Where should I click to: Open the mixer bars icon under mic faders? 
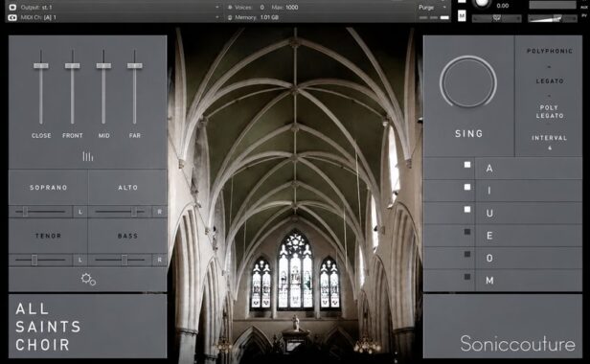click(x=88, y=156)
